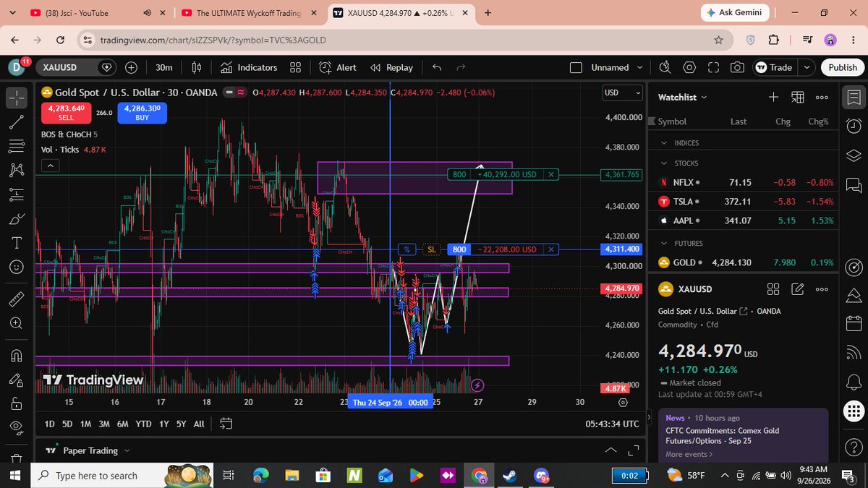The image size is (868, 488).
Task: Close the -22,208.00 USD stop loss label
Action: click(551, 249)
